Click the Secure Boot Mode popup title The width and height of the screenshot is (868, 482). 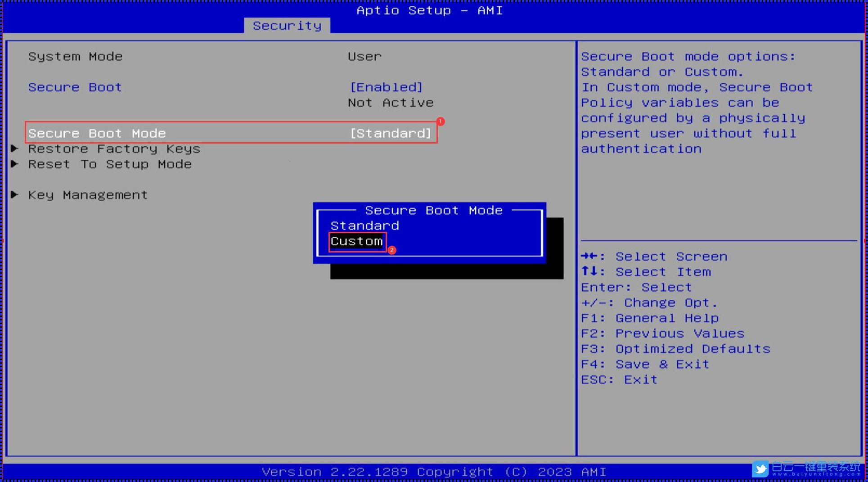[x=434, y=211]
